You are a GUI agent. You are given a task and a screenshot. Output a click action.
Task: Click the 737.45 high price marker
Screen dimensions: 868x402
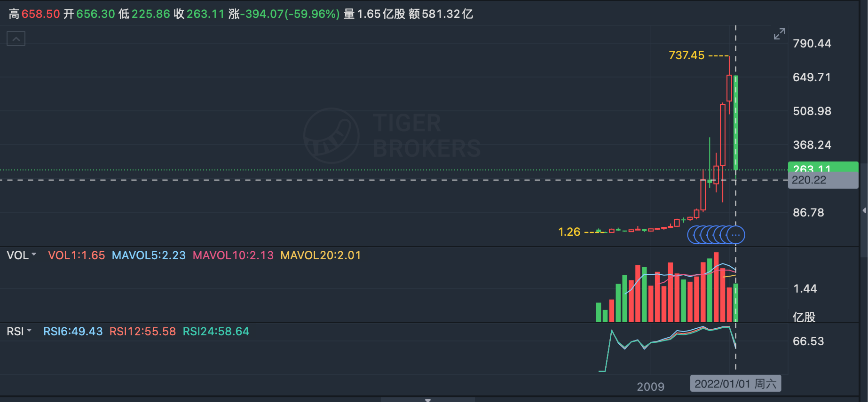coord(687,55)
